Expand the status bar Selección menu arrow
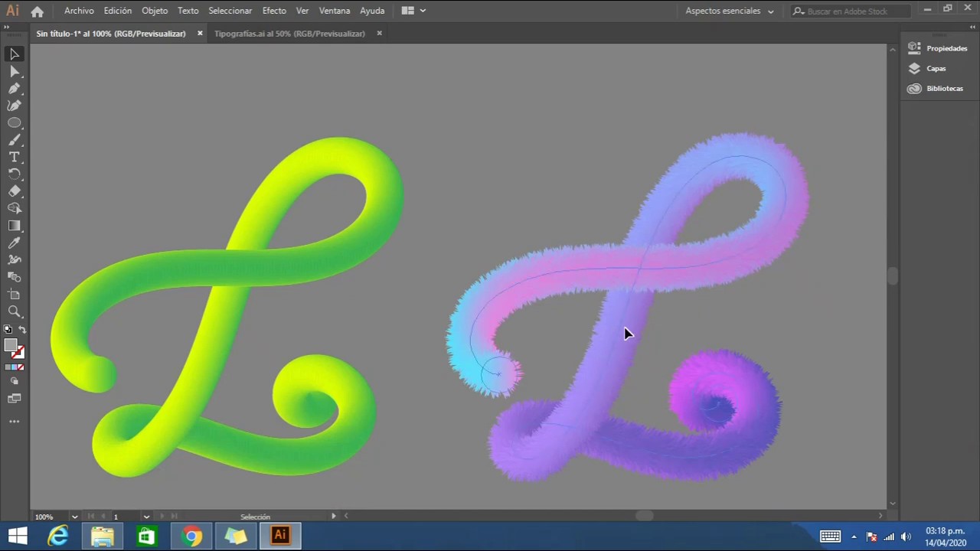Viewport: 980px width, 551px height. [x=333, y=517]
